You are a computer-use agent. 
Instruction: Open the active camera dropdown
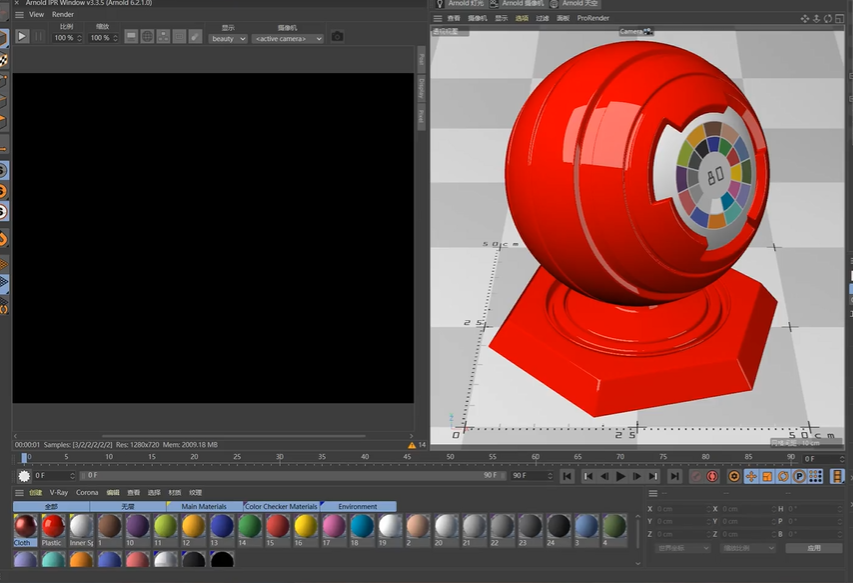(x=288, y=39)
